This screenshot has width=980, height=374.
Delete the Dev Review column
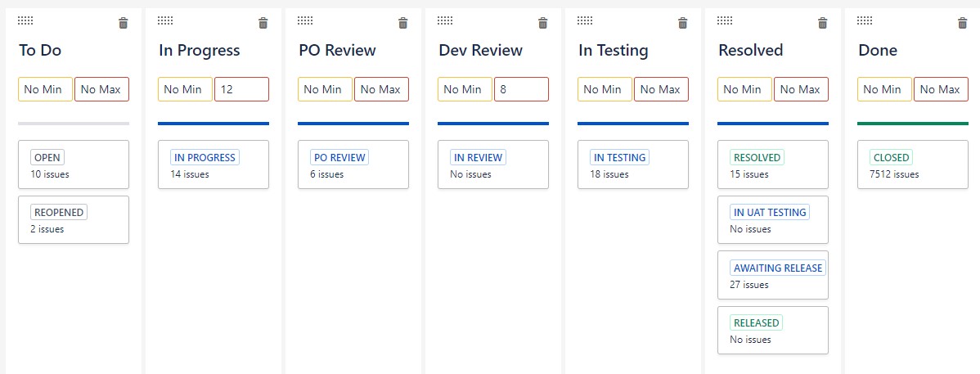tap(543, 23)
